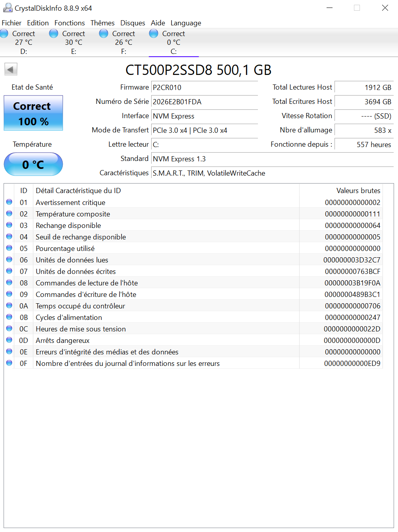Click raw value 00000003B19F0A
398x532 pixels.
(x=352, y=283)
